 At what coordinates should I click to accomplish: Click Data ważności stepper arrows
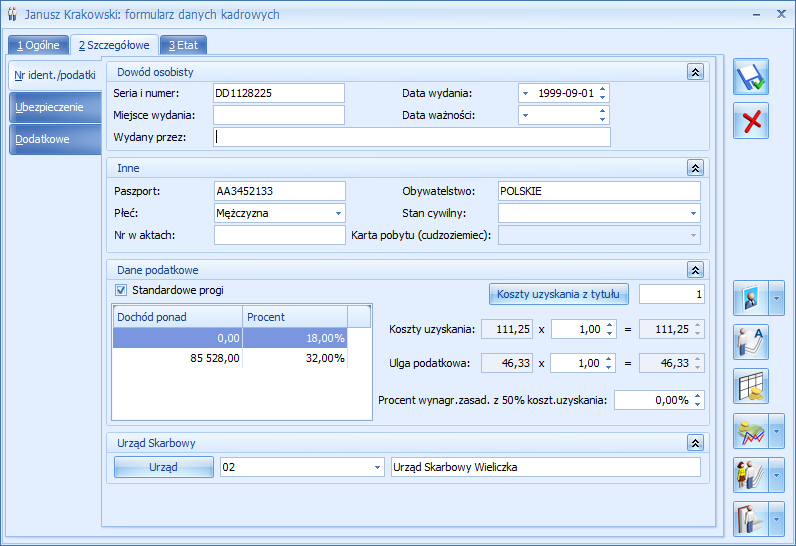pyautogui.click(x=603, y=115)
